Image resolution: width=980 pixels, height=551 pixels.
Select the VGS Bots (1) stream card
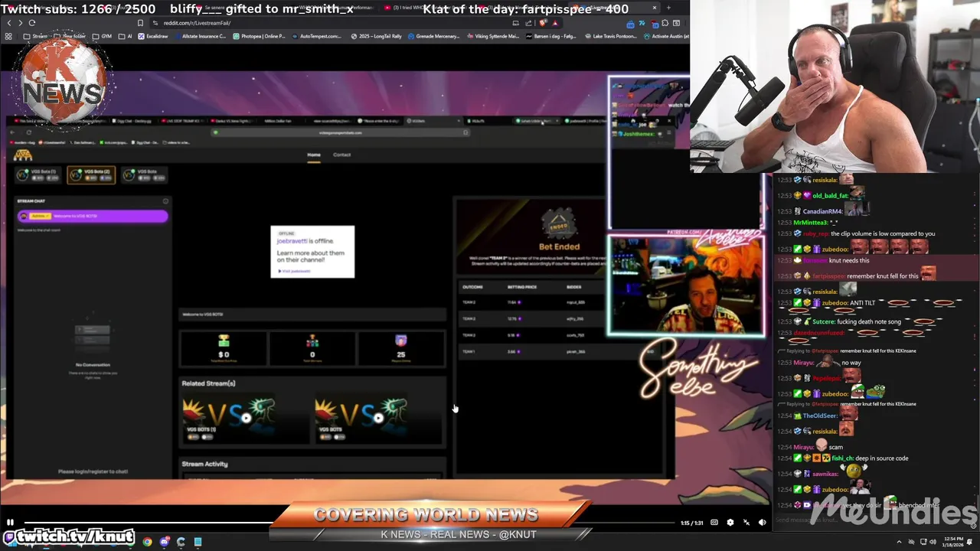click(x=38, y=174)
